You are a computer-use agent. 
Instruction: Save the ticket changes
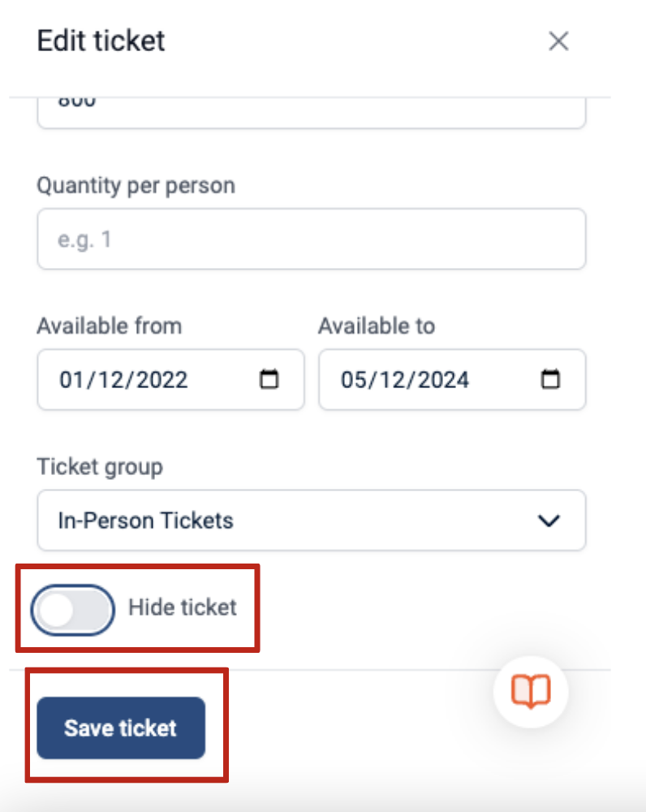120,728
